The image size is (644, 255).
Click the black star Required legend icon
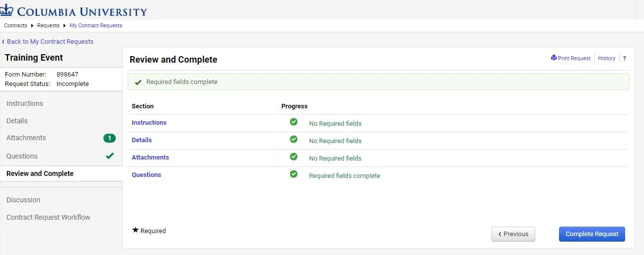tap(135, 230)
